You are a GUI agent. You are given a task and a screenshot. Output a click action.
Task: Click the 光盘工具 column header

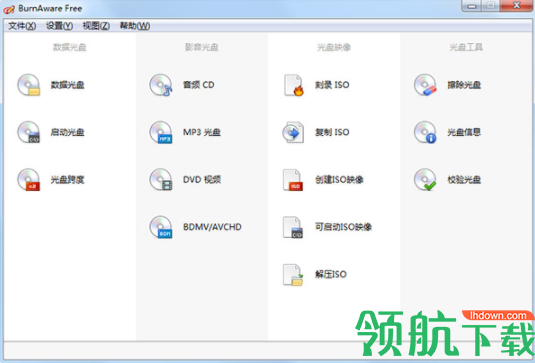pos(466,47)
